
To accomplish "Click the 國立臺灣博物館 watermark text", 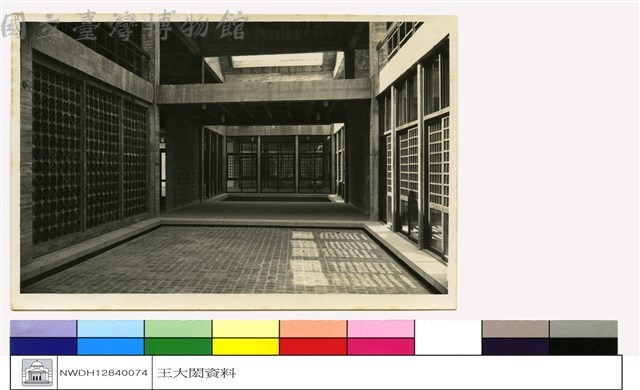I will tap(124, 26).
